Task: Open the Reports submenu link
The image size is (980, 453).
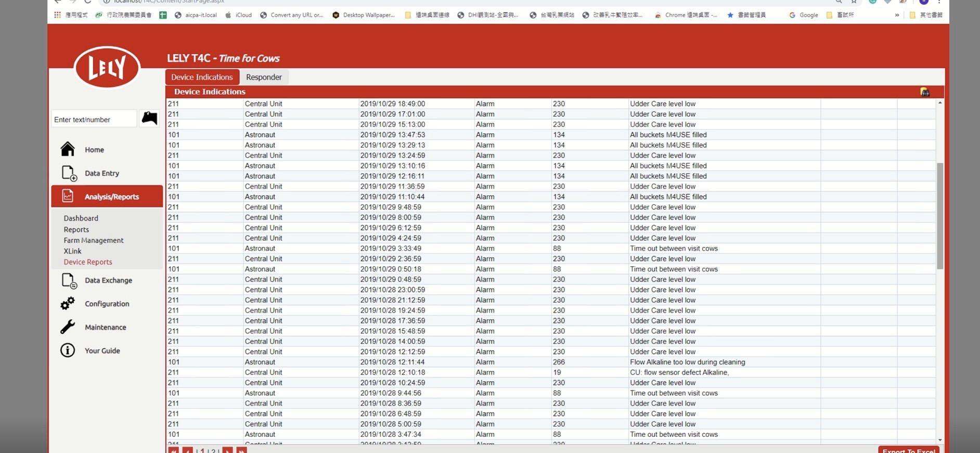Action: (x=76, y=229)
